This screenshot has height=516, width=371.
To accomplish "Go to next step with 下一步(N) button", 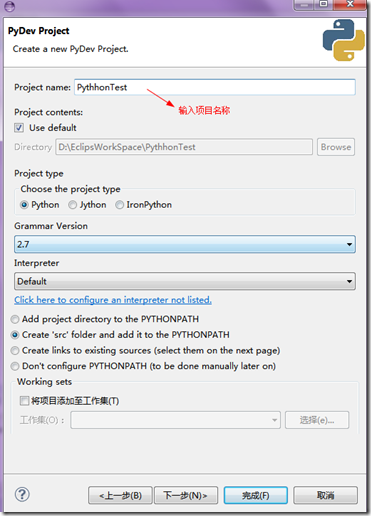I will pyautogui.click(x=186, y=495).
